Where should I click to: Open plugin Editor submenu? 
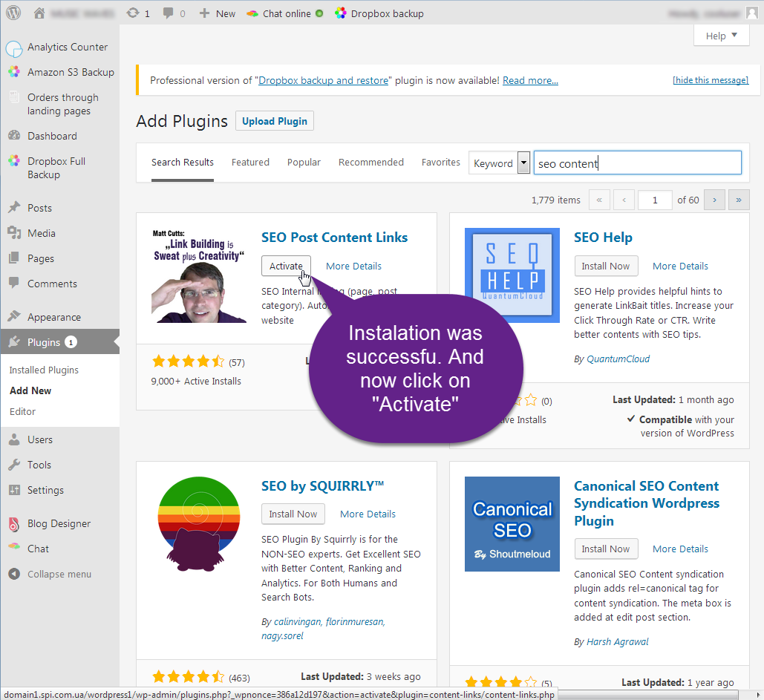tap(22, 412)
